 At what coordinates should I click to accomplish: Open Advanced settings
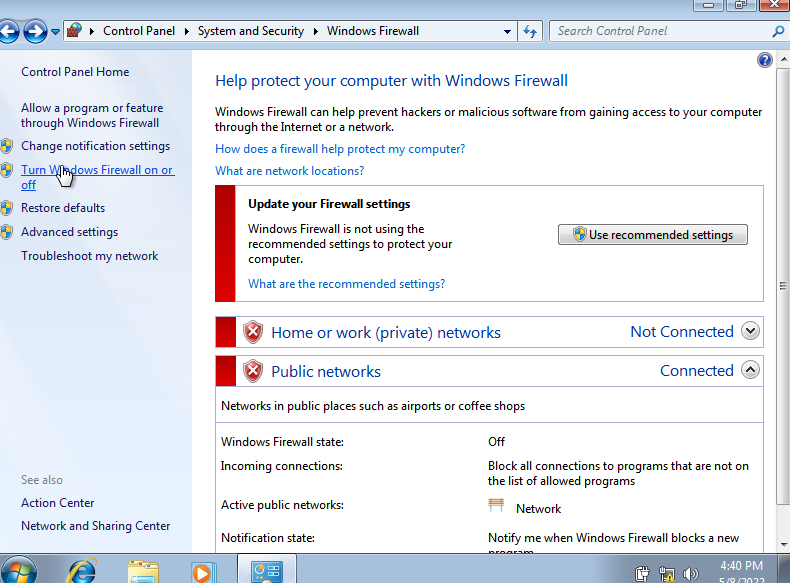click(x=70, y=232)
